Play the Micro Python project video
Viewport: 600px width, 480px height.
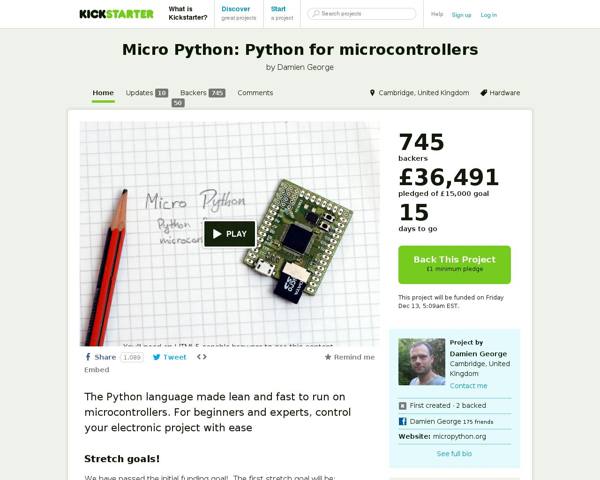(230, 234)
